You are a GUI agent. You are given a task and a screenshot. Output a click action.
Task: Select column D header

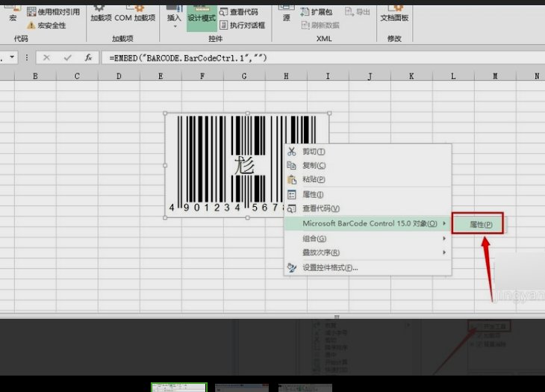tap(119, 75)
